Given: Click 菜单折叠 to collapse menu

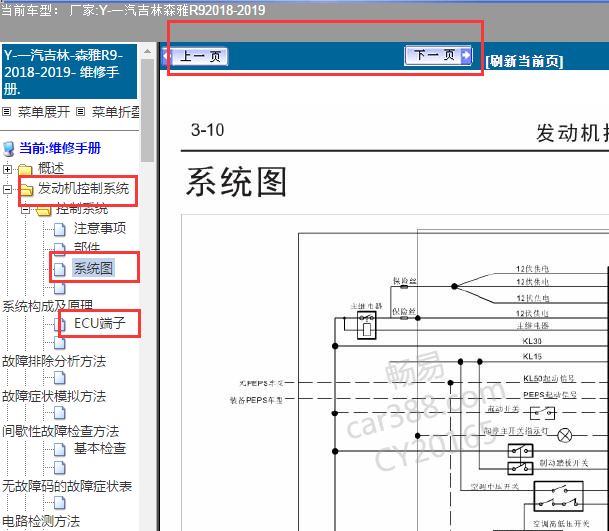Looking at the screenshot, I should (115, 112).
